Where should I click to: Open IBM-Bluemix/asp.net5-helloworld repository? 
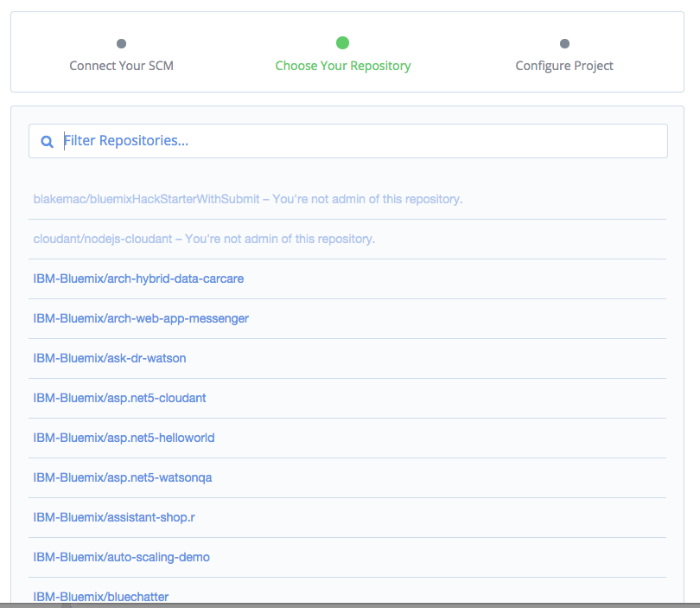pos(124,438)
